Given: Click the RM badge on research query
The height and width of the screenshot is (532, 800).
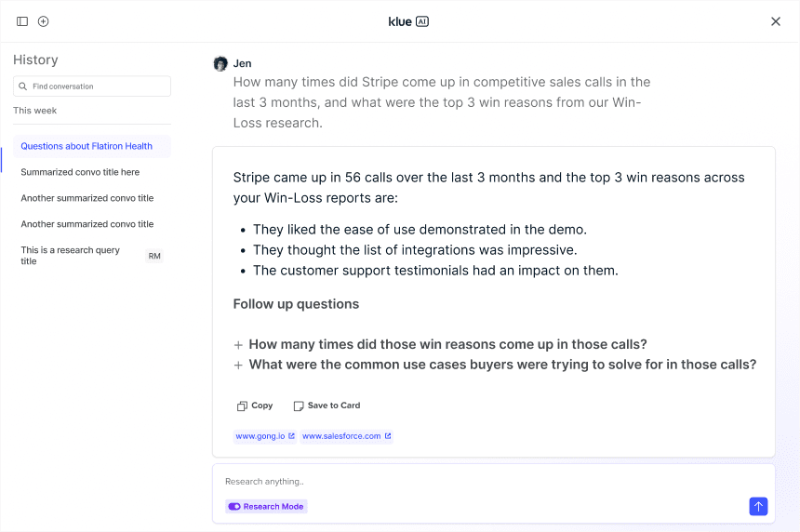Looking at the screenshot, I should 154,256.
